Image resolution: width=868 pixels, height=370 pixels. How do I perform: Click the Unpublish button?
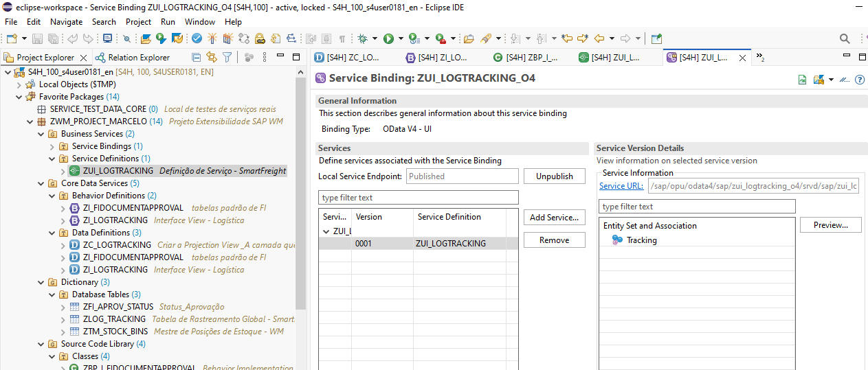point(554,176)
